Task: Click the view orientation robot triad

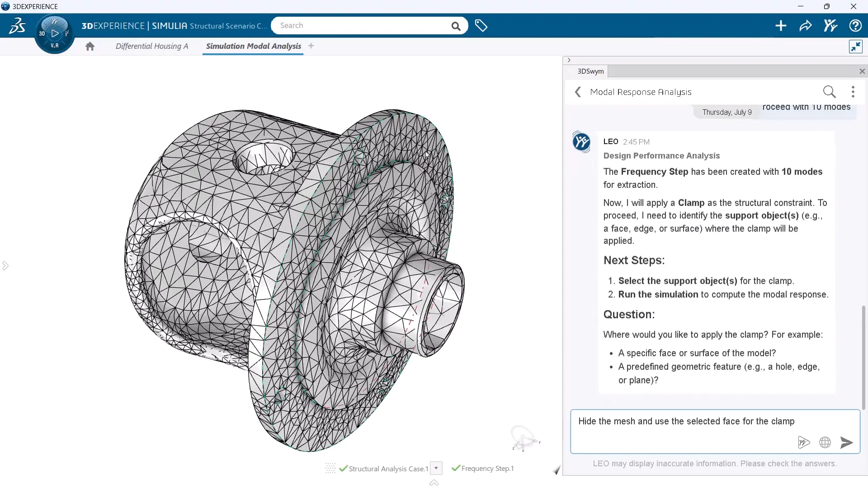Action: pyautogui.click(x=524, y=438)
